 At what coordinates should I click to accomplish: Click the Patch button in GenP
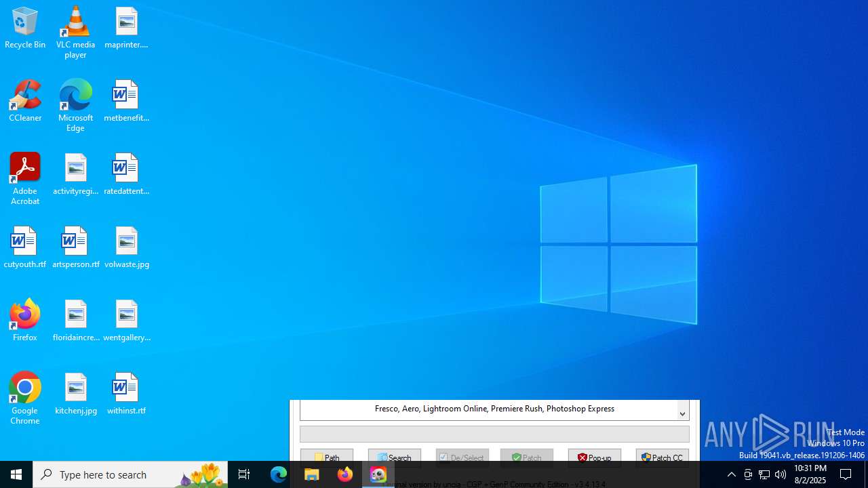(x=527, y=457)
